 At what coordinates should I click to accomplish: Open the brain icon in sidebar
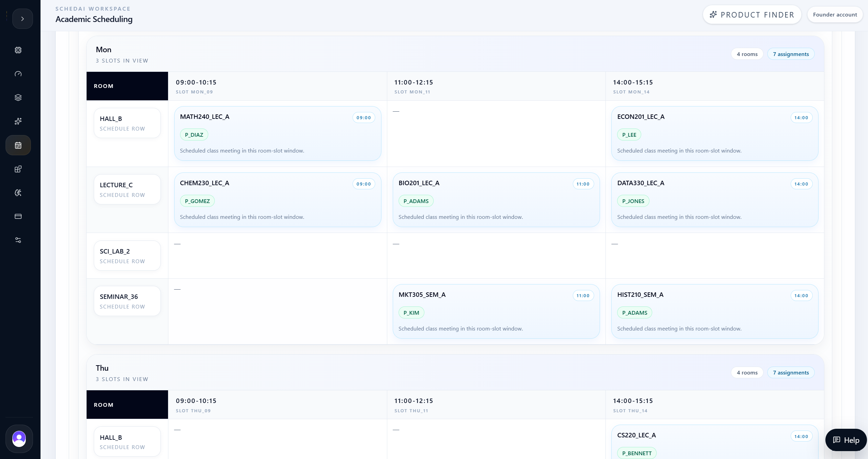pos(18,193)
